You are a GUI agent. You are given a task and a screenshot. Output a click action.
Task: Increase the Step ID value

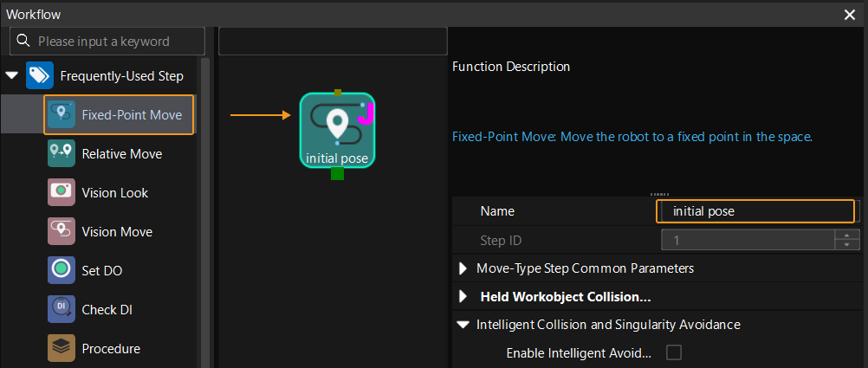click(846, 235)
